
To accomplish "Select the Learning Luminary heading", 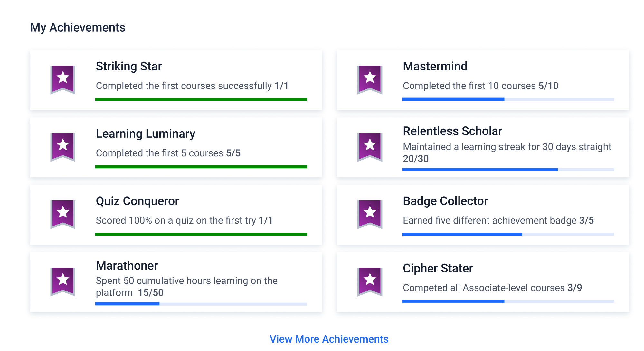I will [x=146, y=134].
